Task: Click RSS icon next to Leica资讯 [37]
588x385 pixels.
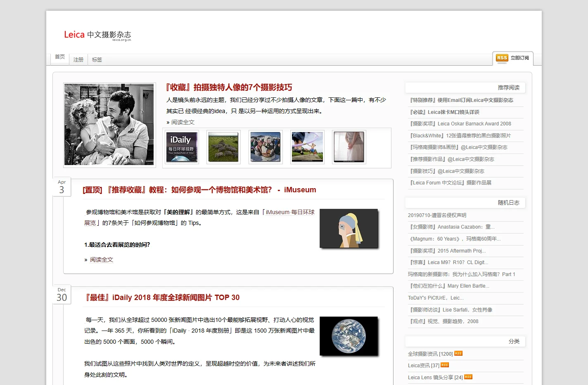Action: tap(445, 365)
